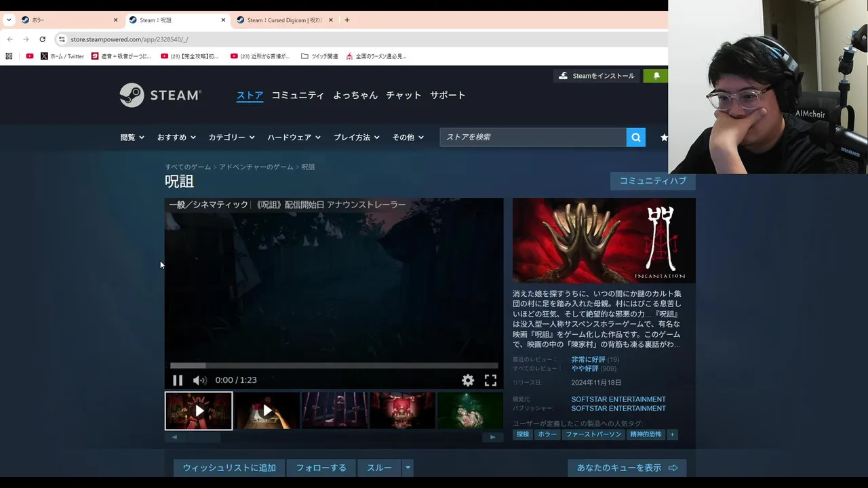The height and width of the screenshot is (488, 868).
Task: Open the browser tab search chevron
Action: [x=8, y=20]
